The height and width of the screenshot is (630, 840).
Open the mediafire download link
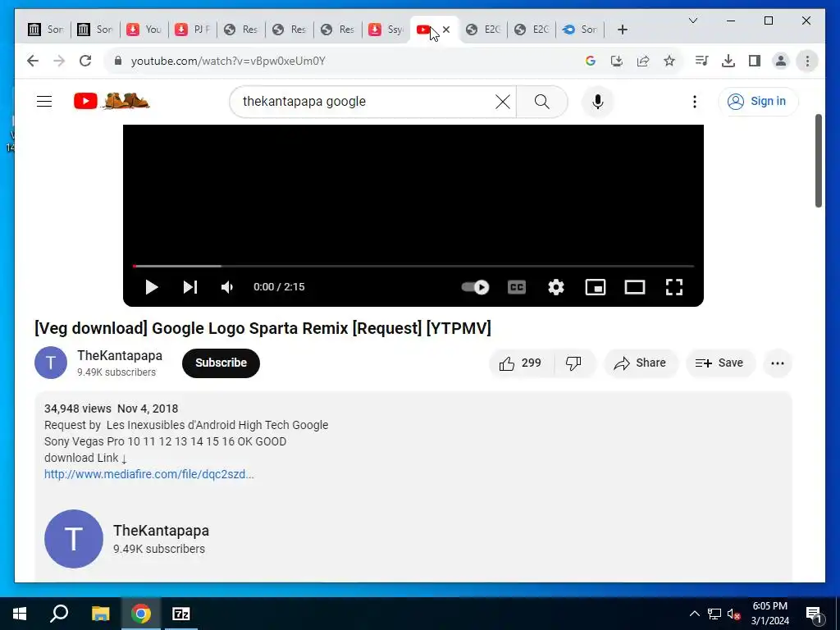coord(149,474)
